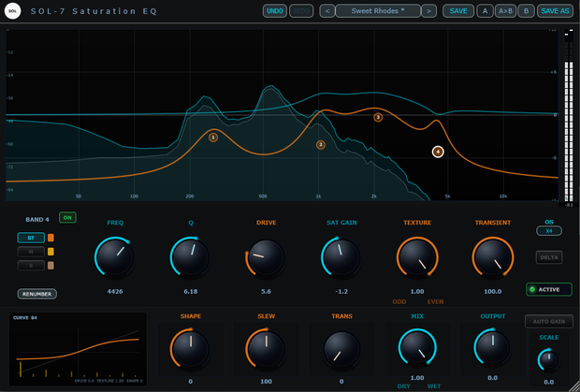Image resolution: width=580 pixels, height=392 pixels.
Task: Click the OUTPUT knob
Action: coord(493,349)
